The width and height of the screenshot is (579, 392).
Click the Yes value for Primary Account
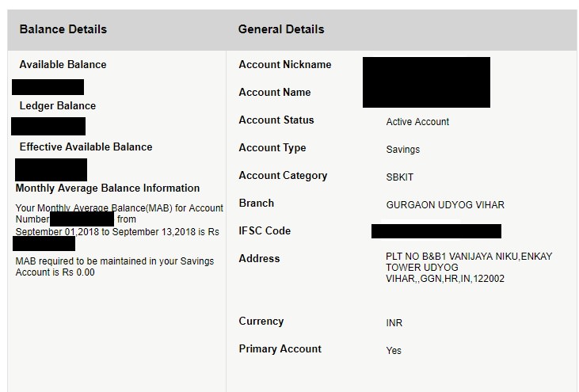click(394, 351)
